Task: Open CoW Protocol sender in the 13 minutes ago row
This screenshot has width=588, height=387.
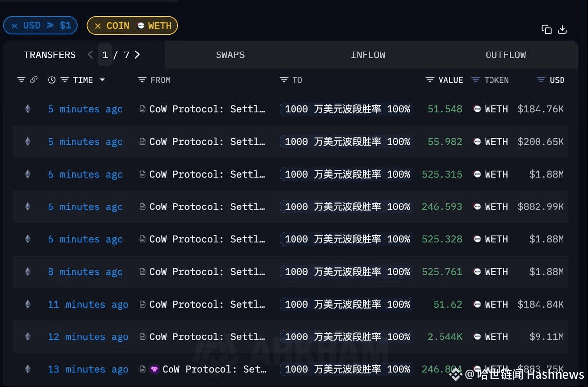Action: pos(214,369)
